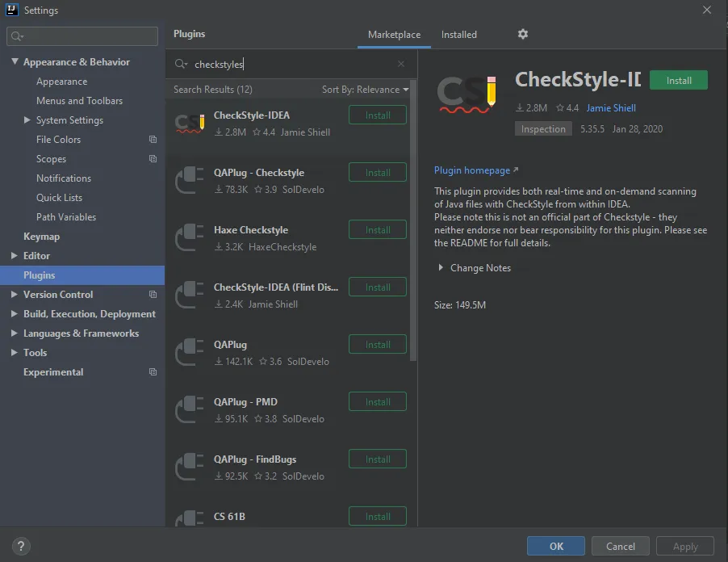Open the Keymap settings page
This screenshot has width=728, height=562.
(x=41, y=237)
